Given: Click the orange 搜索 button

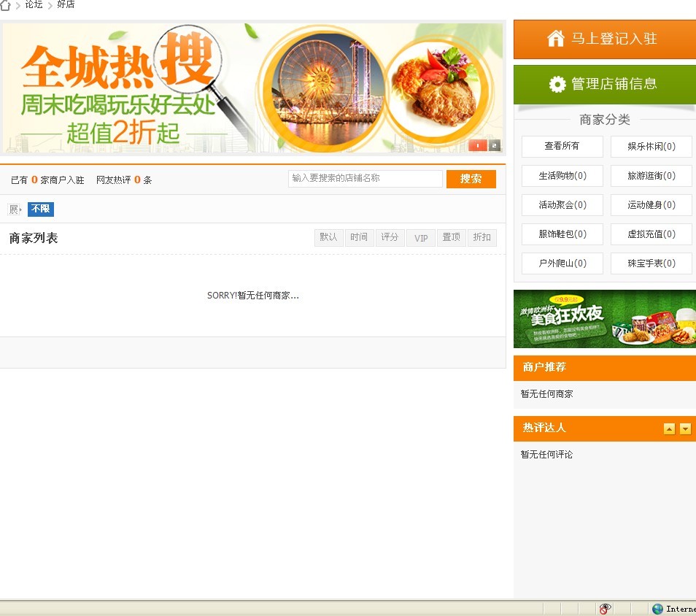Looking at the screenshot, I should click(x=471, y=179).
